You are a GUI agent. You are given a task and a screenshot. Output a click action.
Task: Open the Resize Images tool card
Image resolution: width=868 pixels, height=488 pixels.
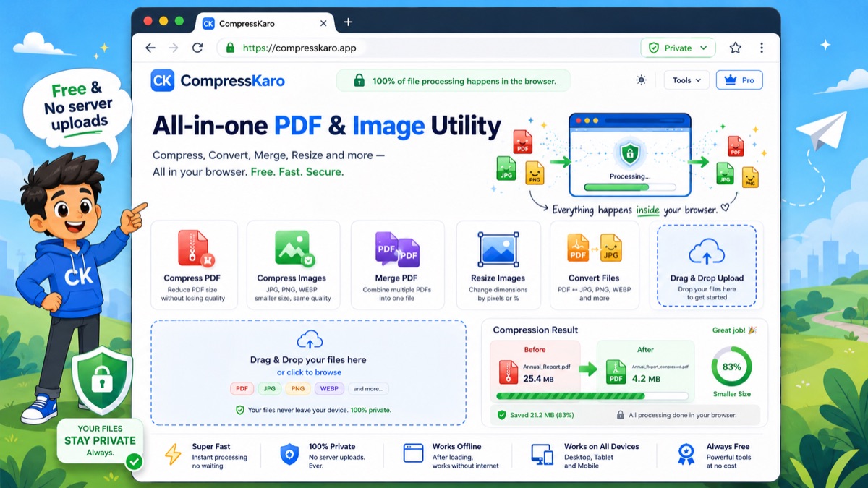[x=498, y=265]
